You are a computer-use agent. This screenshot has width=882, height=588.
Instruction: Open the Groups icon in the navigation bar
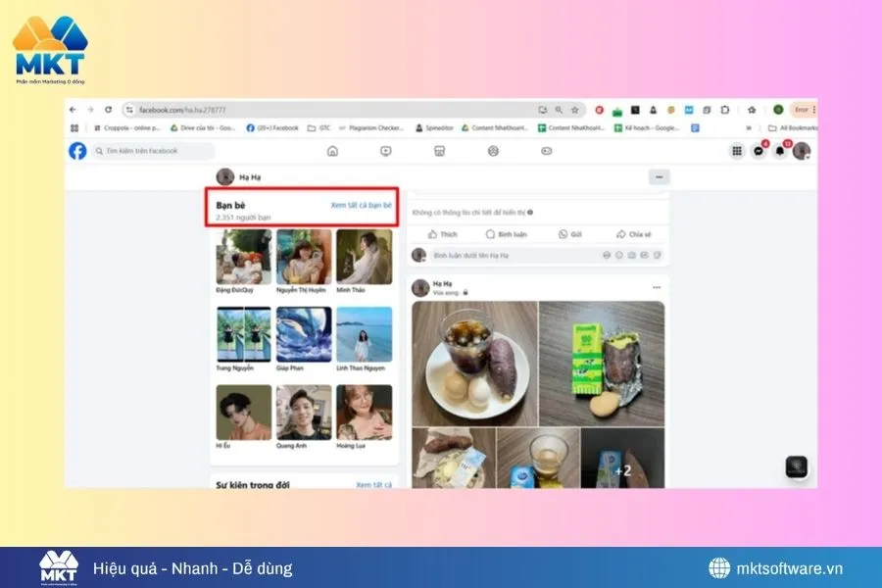pyautogui.click(x=491, y=152)
